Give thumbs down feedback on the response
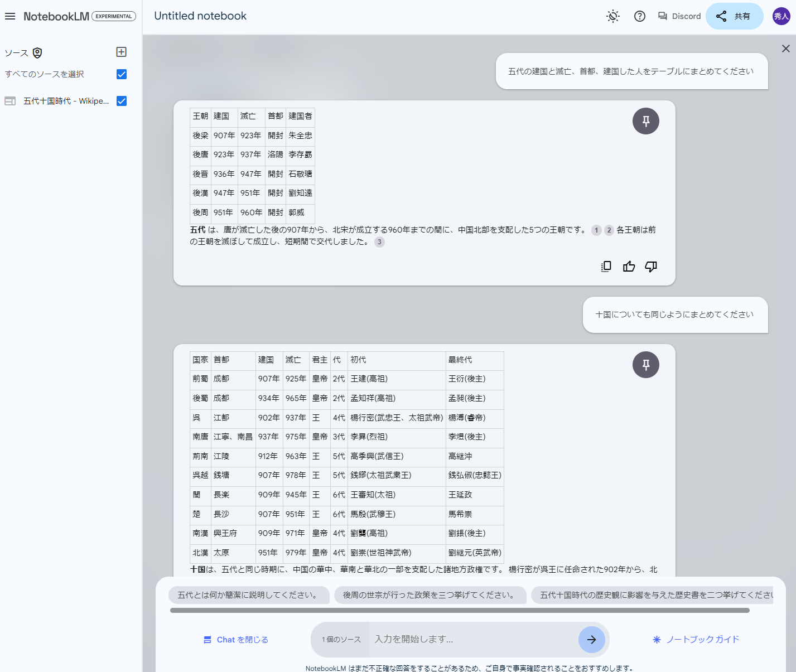The image size is (796, 672). (x=651, y=267)
